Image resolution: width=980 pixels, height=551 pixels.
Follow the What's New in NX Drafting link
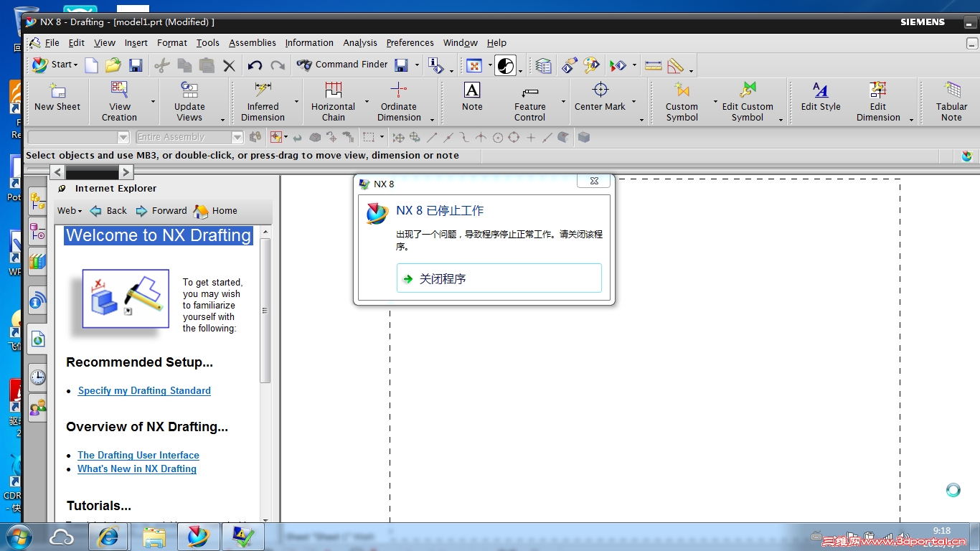[137, 469]
